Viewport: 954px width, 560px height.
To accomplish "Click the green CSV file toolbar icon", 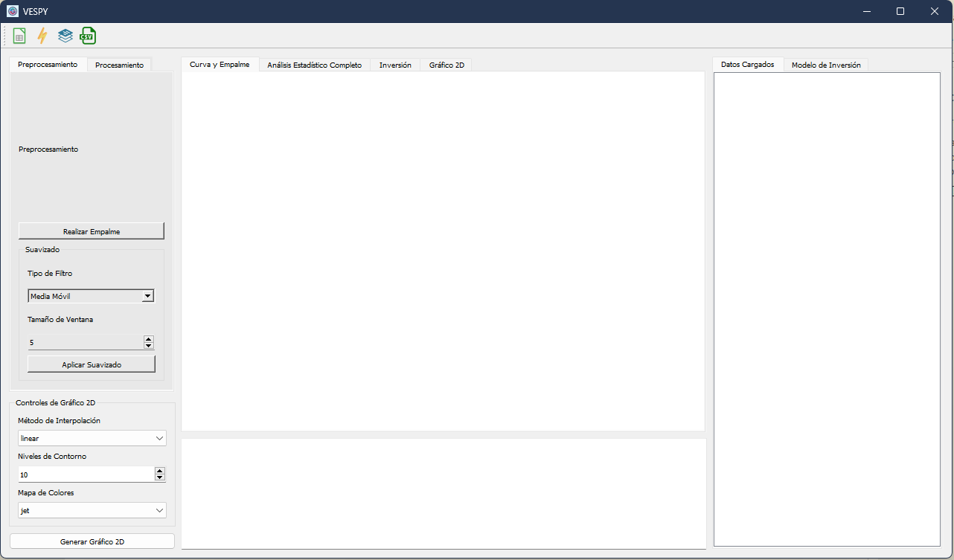I will click(x=88, y=36).
